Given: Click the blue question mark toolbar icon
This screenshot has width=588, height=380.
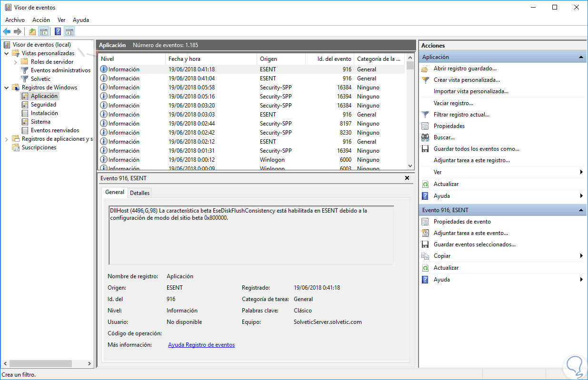Looking at the screenshot, I should [58, 32].
